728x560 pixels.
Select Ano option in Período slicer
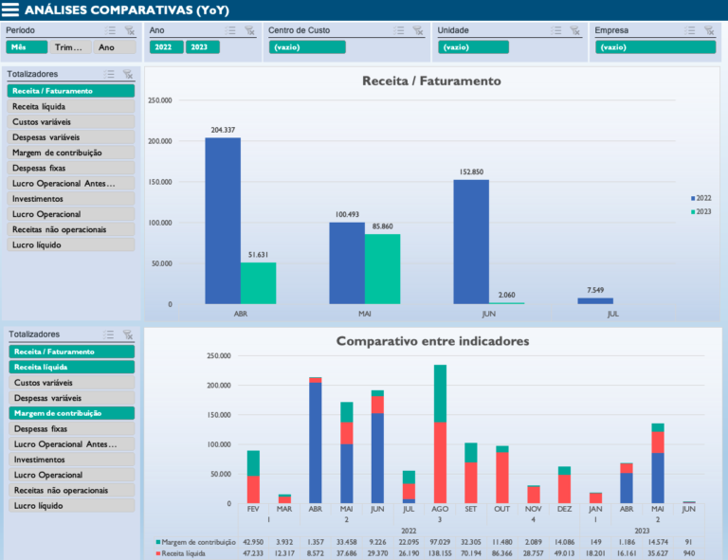coord(114,47)
